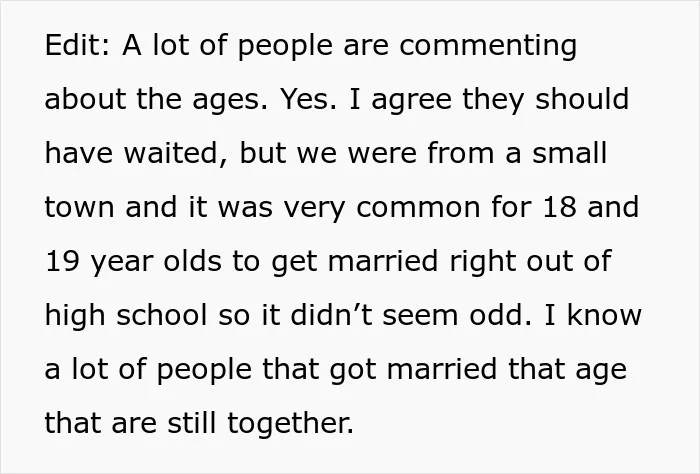Click the word "common" in the fourth line

tap(418, 208)
